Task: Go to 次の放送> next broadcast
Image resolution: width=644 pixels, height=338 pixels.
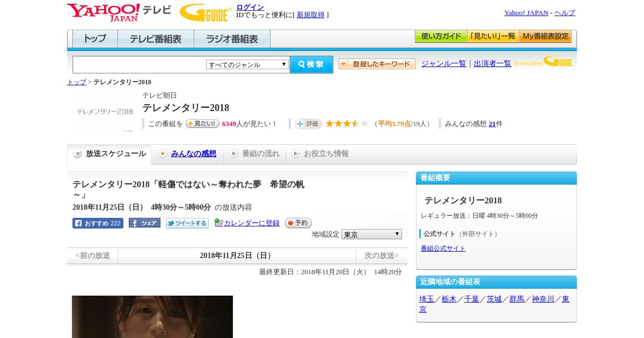Action: click(x=382, y=255)
